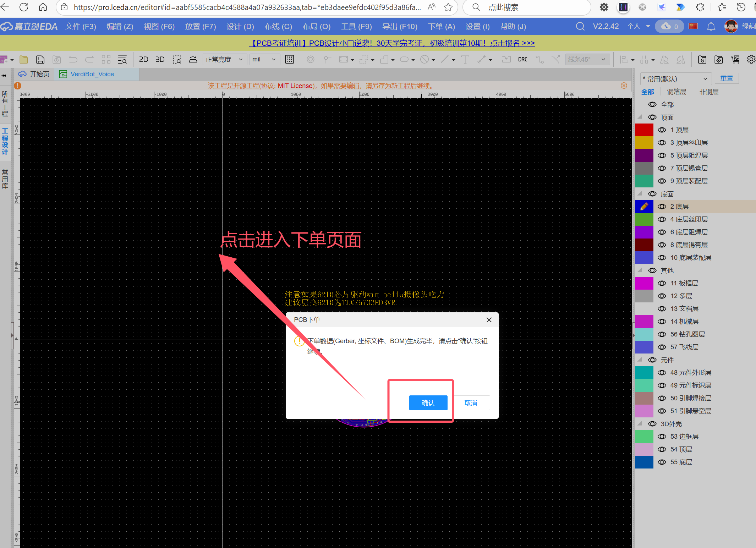This screenshot has width=756, height=548.
Task: Expand the 正常亮度 brightness dropdown
Action: (x=224, y=59)
